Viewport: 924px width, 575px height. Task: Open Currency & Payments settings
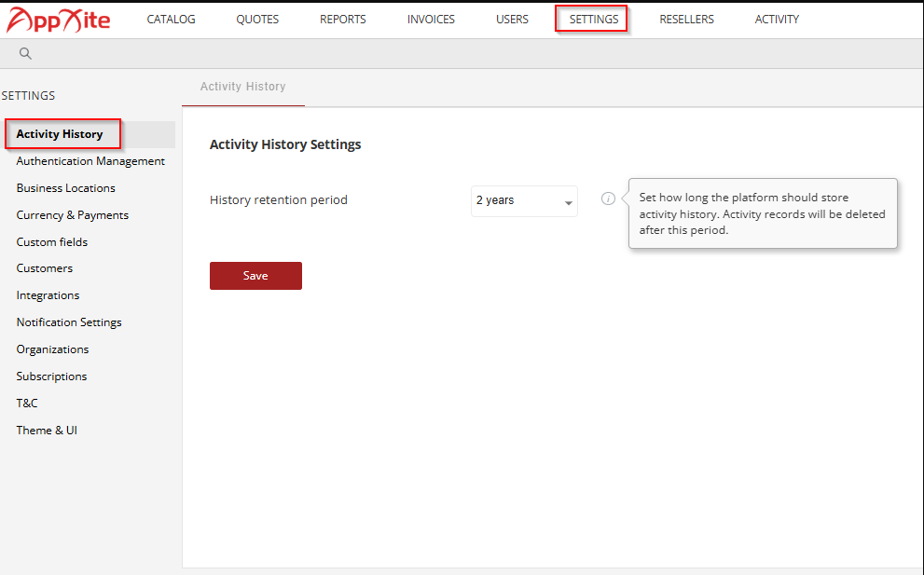click(x=73, y=215)
